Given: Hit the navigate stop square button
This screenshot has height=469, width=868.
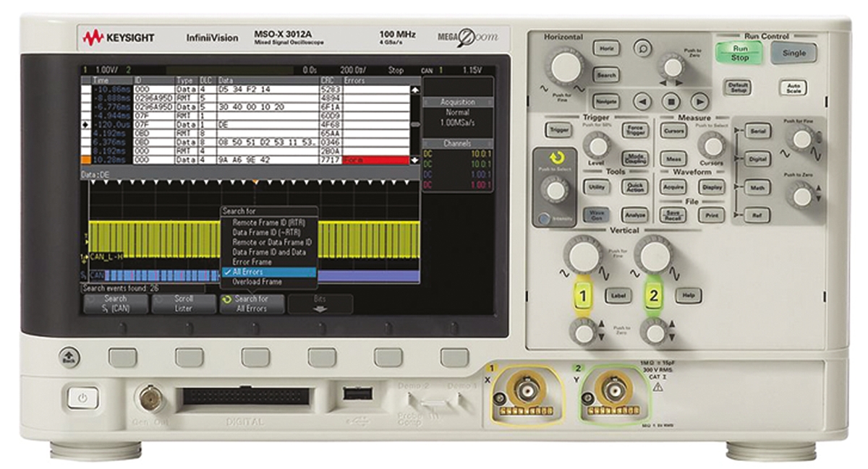Looking at the screenshot, I should coord(671,101).
